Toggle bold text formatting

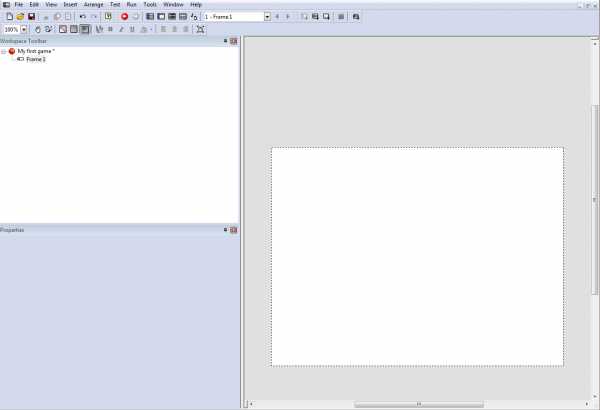110,29
